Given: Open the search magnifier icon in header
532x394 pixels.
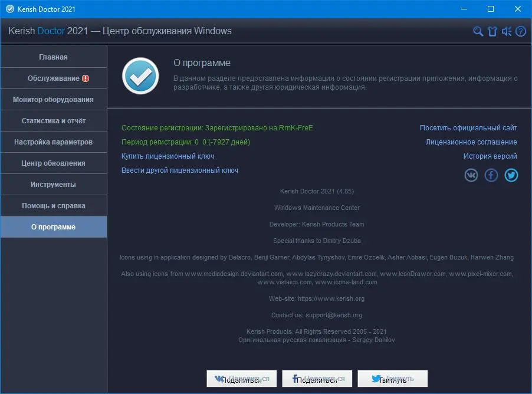Looking at the screenshot, I should tap(478, 31).
